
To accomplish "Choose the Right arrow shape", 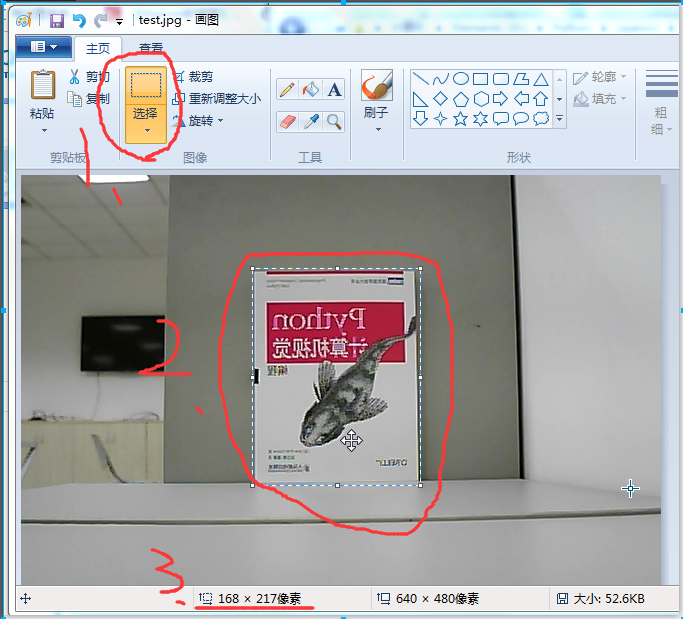I will [x=501, y=99].
